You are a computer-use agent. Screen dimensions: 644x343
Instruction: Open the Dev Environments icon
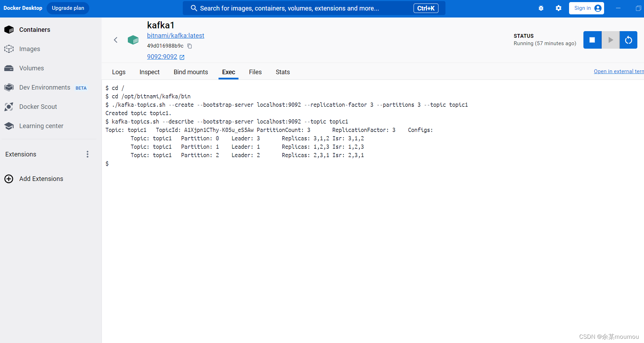[x=9, y=87]
